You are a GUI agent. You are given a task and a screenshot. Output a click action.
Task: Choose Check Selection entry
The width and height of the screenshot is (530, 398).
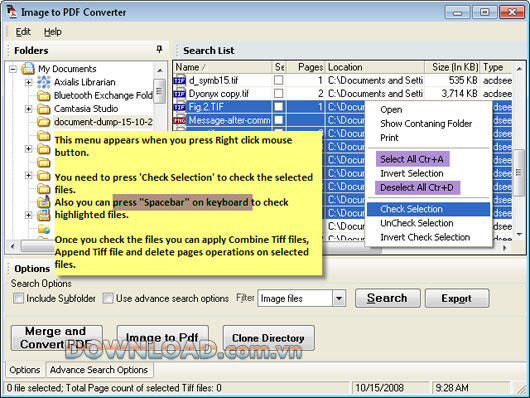pyautogui.click(x=428, y=209)
